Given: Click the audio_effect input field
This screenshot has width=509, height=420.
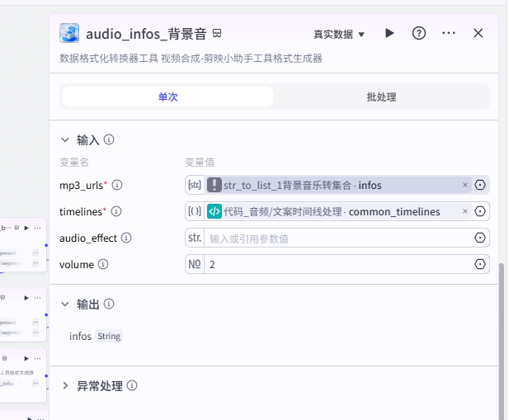Looking at the screenshot, I should [x=337, y=238].
